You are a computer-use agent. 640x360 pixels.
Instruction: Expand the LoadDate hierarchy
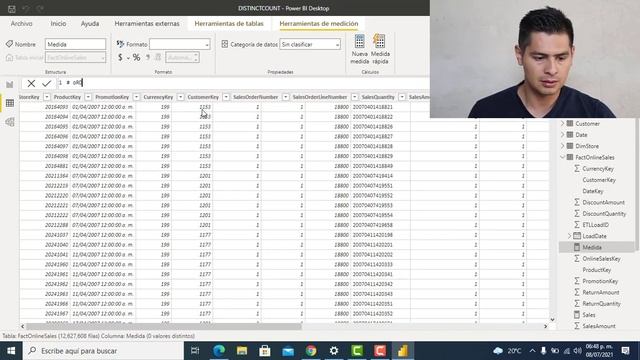click(570, 236)
